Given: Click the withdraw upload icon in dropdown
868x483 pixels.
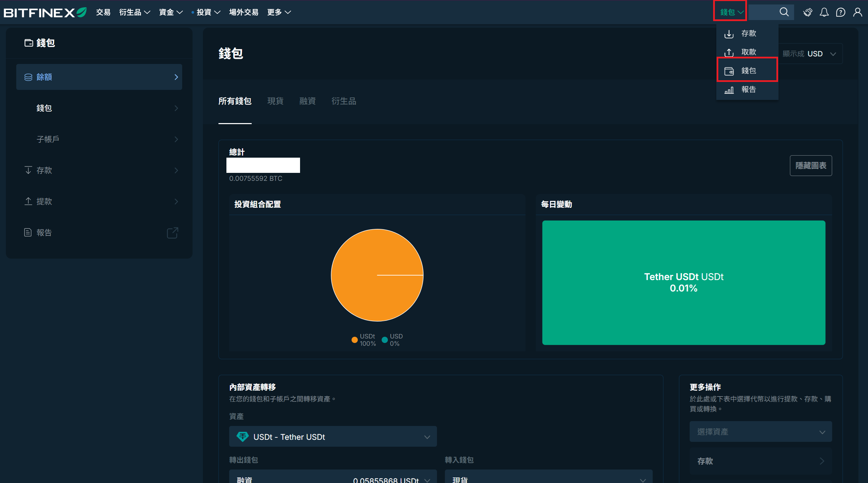Looking at the screenshot, I should pyautogui.click(x=729, y=52).
